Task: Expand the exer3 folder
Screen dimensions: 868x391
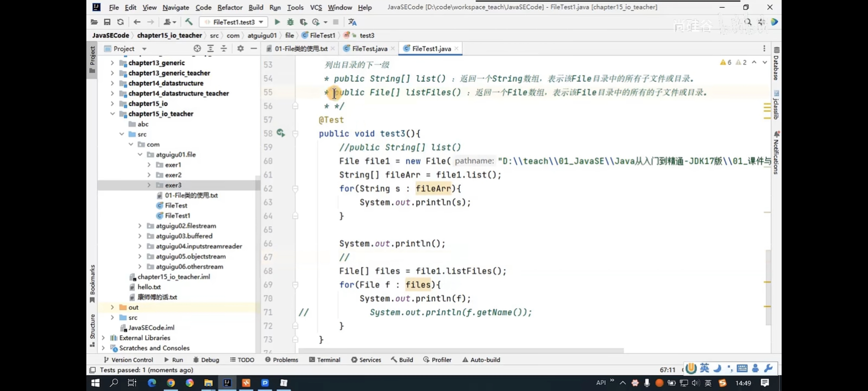Action: pyautogui.click(x=149, y=185)
